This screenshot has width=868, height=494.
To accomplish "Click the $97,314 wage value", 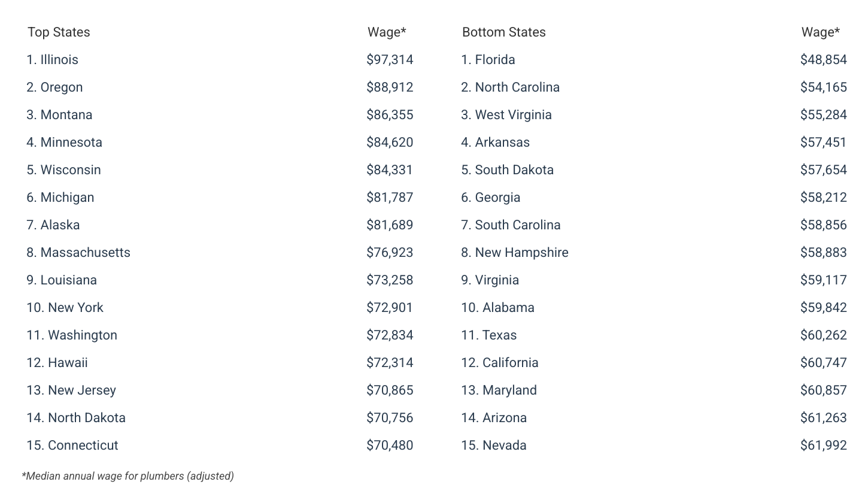I will pyautogui.click(x=390, y=60).
